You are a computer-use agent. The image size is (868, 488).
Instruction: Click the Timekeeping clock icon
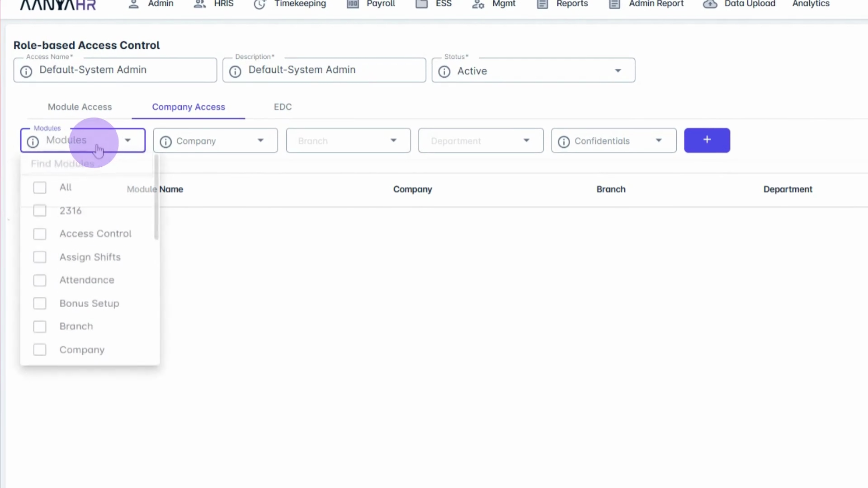(x=259, y=4)
